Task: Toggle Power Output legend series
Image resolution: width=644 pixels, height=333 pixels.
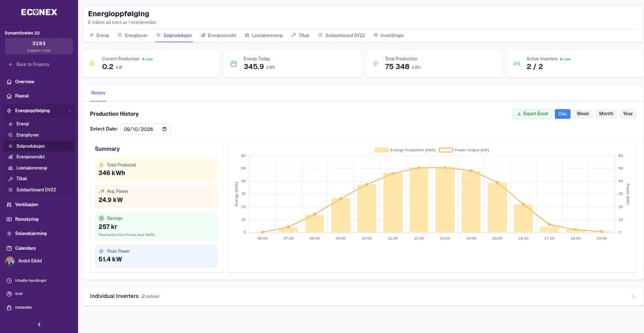Action: [464, 150]
